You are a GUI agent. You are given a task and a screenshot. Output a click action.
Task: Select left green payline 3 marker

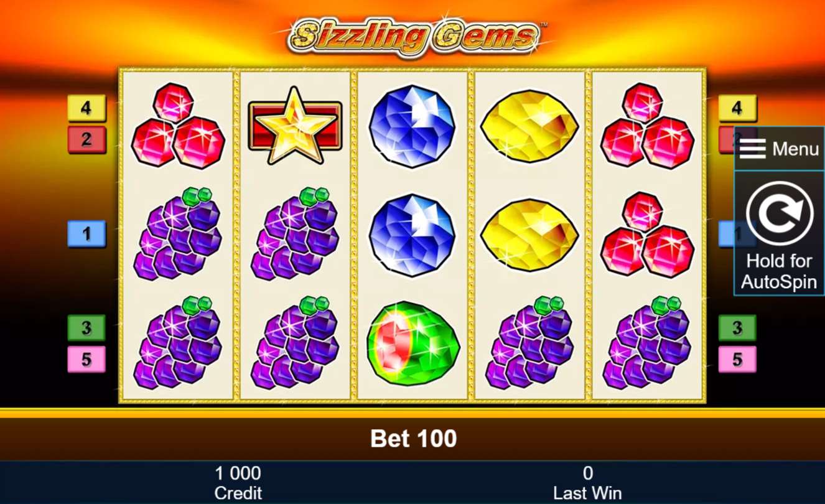coord(86,327)
